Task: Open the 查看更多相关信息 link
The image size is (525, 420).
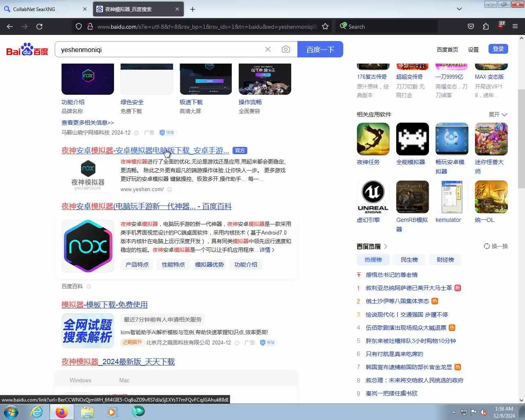Action: 87,123
